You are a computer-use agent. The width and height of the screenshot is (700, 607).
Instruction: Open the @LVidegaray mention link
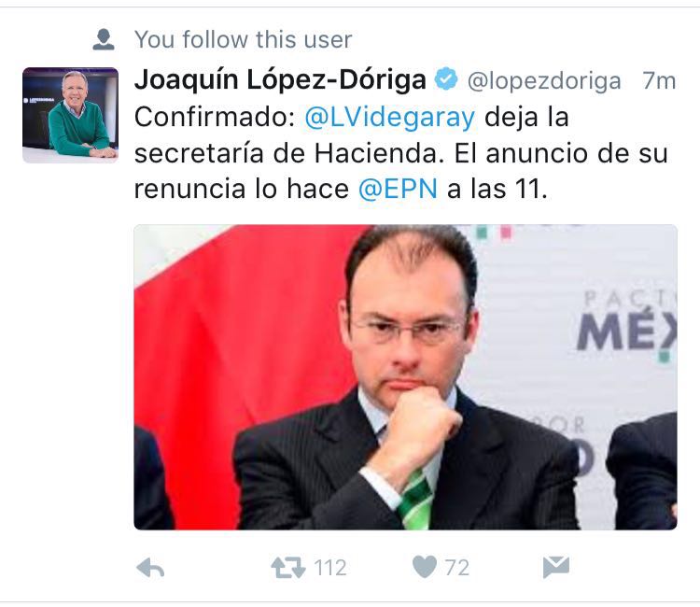tap(390, 118)
